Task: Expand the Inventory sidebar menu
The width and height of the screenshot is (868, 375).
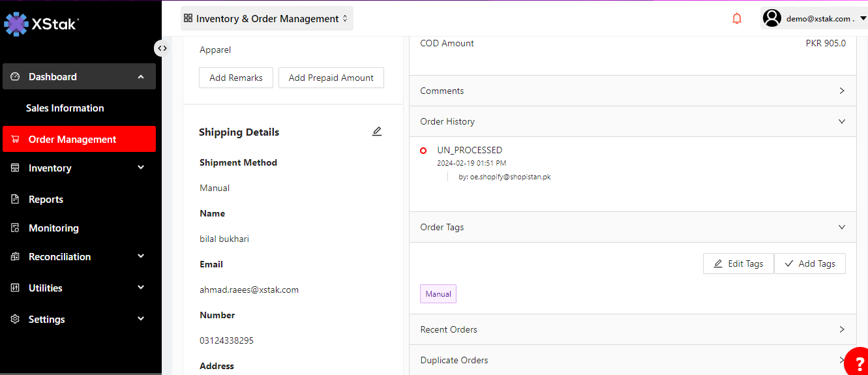Action: point(78,168)
